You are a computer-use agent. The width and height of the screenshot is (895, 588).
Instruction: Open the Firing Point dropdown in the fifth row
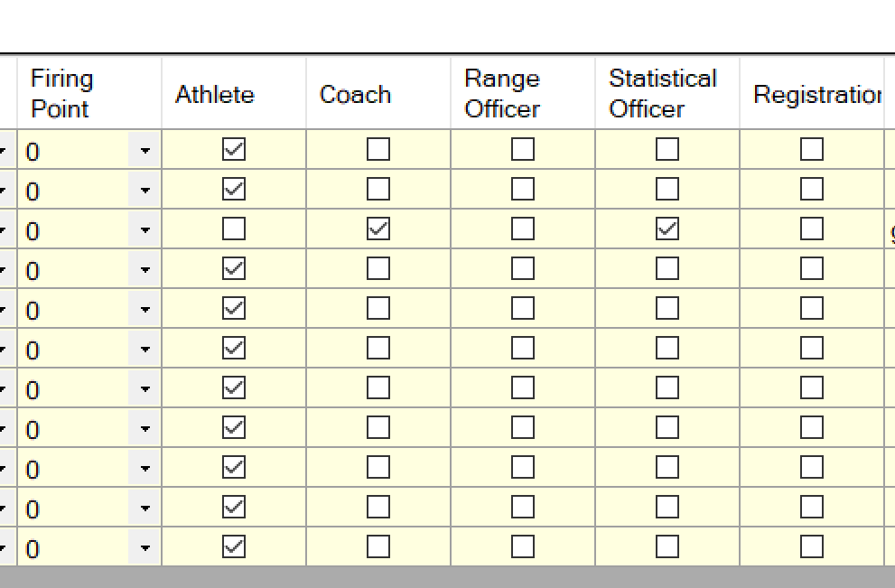click(147, 307)
